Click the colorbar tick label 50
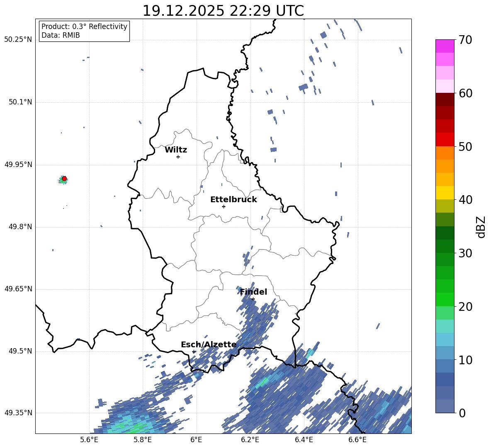 [465, 147]
